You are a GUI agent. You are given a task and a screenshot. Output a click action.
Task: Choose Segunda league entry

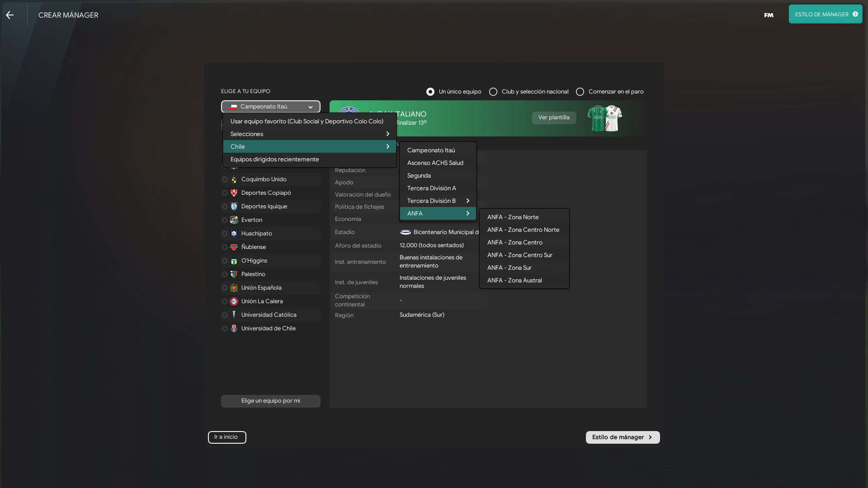click(x=438, y=175)
